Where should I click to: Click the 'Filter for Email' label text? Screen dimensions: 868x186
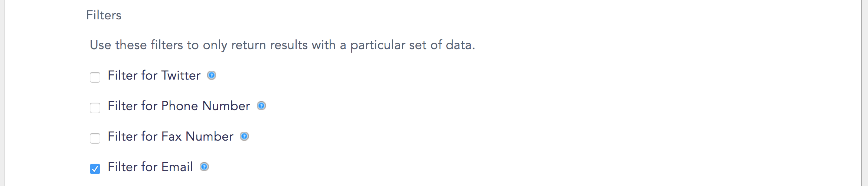pos(150,167)
